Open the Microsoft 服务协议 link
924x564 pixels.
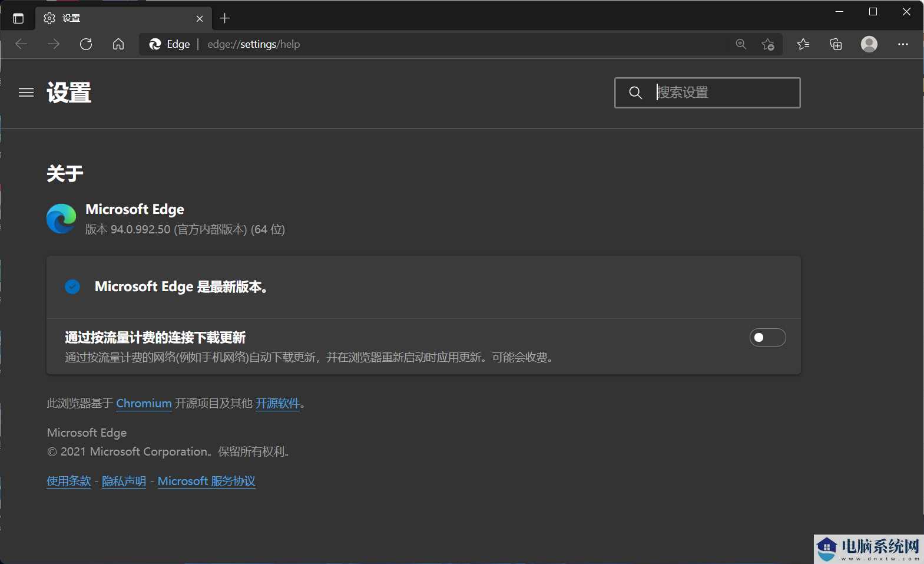point(207,481)
